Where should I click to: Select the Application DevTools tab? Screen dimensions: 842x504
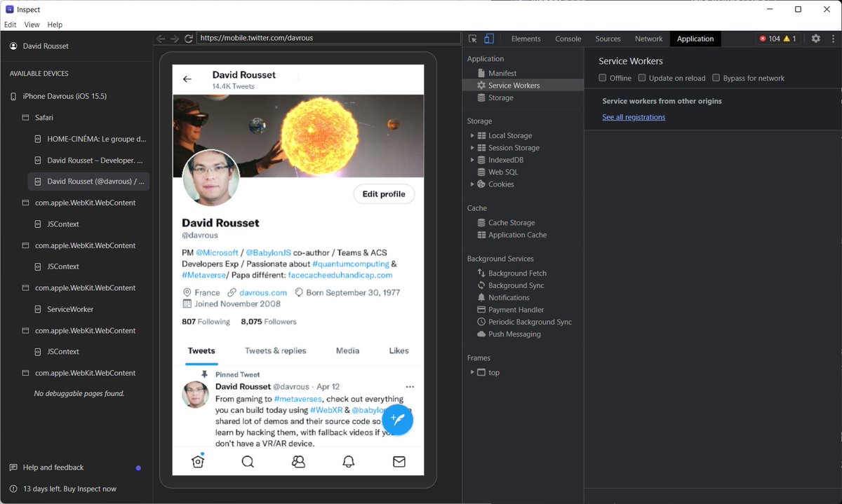click(695, 39)
